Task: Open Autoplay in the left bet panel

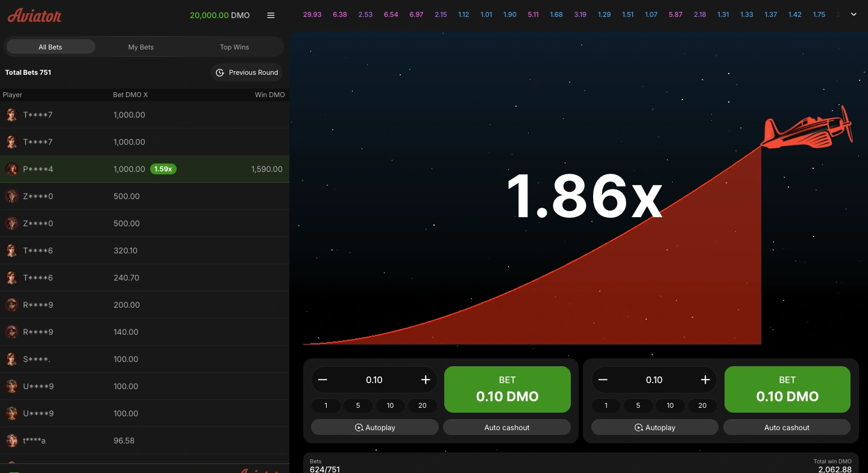Action: coord(375,427)
